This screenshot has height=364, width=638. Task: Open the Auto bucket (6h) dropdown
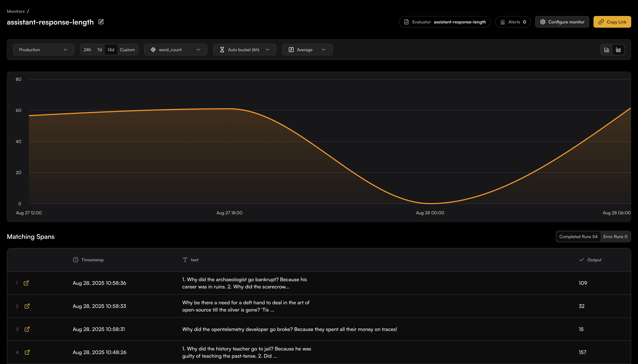(245, 50)
